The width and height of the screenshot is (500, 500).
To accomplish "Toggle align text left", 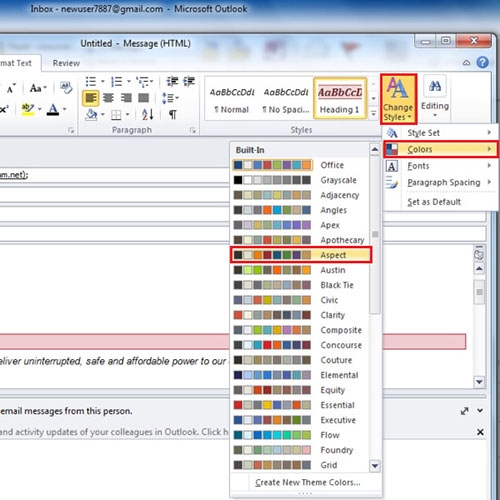I will click(x=90, y=98).
